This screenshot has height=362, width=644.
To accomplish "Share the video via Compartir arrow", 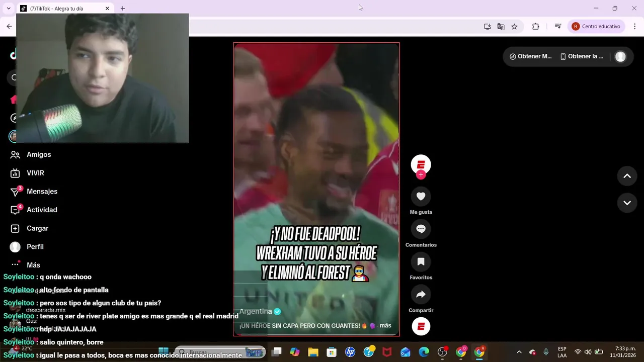I will point(421,295).
